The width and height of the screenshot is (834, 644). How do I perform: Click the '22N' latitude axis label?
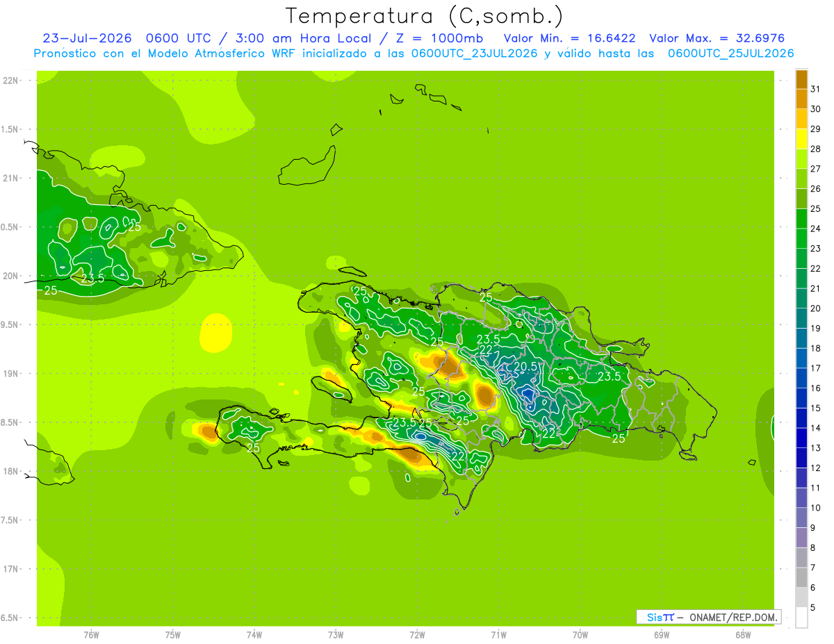tap(10, 81)
